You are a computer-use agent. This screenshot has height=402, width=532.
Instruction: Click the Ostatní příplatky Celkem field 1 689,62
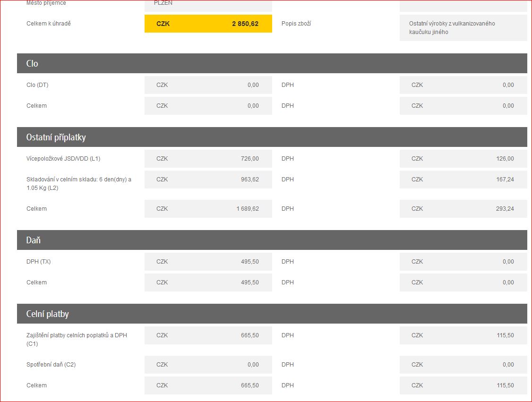[x=208, y=209]
